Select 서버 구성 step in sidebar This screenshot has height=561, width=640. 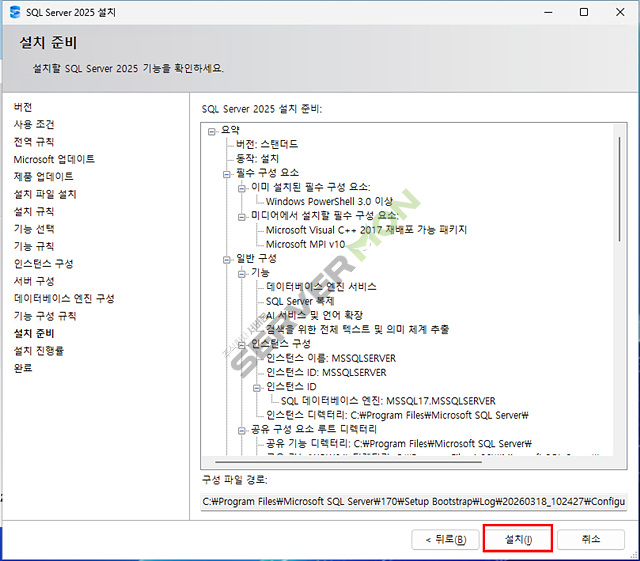pyautogui.click(x=34, y=281)
